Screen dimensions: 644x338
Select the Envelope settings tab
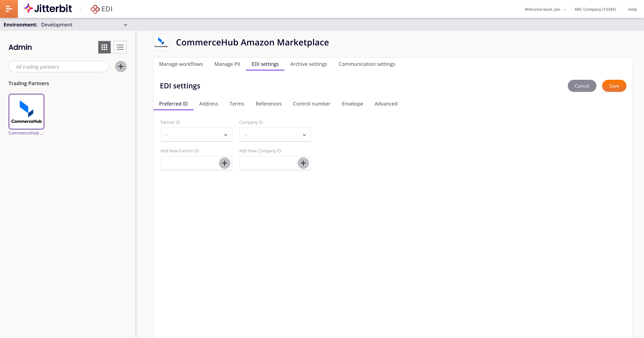click(353, 103)
